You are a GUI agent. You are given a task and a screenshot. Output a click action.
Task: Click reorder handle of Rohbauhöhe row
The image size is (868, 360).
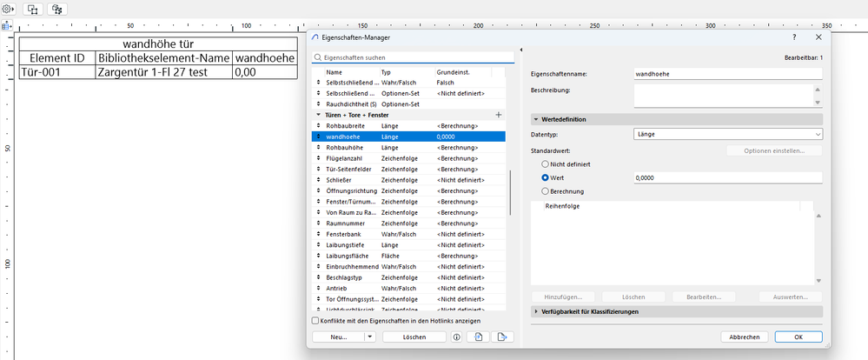point(318,148)
